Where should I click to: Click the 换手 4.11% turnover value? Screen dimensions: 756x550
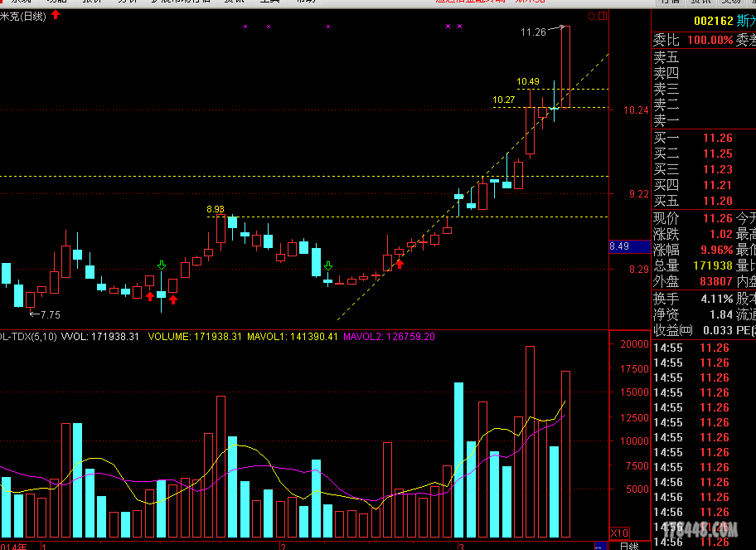point(716,299)
